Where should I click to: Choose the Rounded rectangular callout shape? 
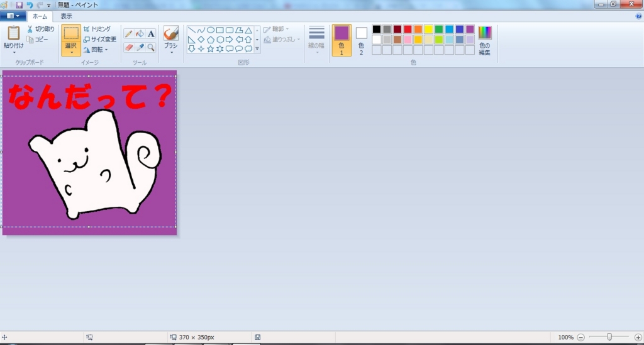click(x=229, y=49)
